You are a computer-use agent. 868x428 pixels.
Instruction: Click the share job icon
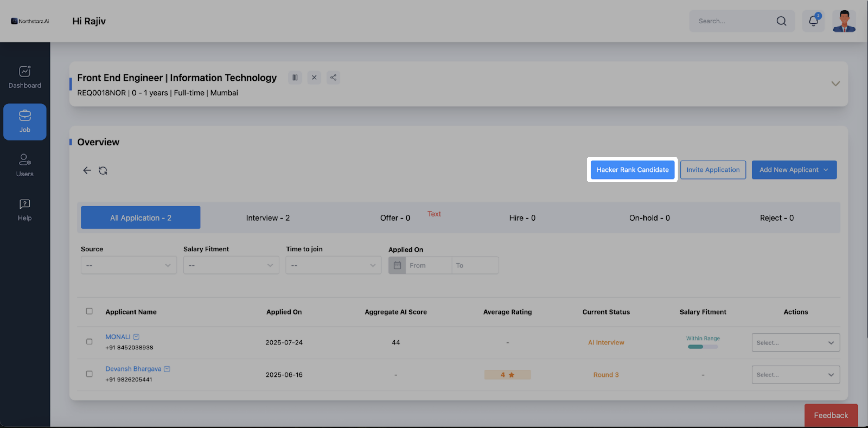[333, 78]
